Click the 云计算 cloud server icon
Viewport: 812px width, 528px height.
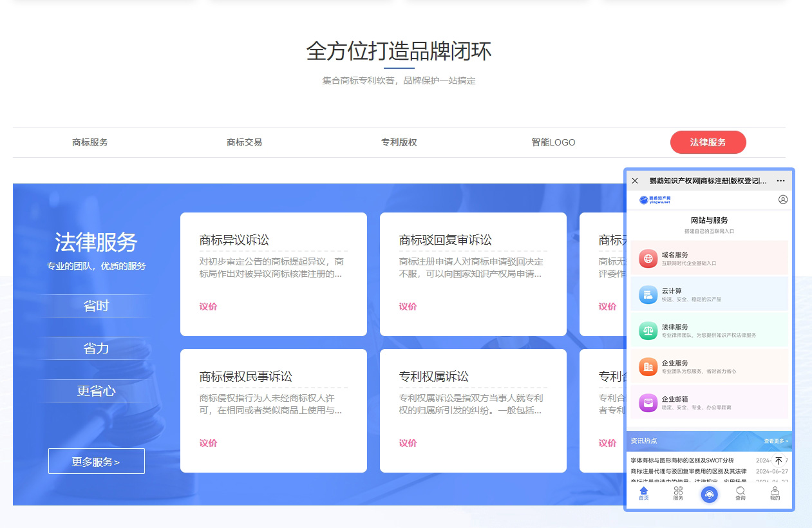pyautogui.click(x=648, y=294)
